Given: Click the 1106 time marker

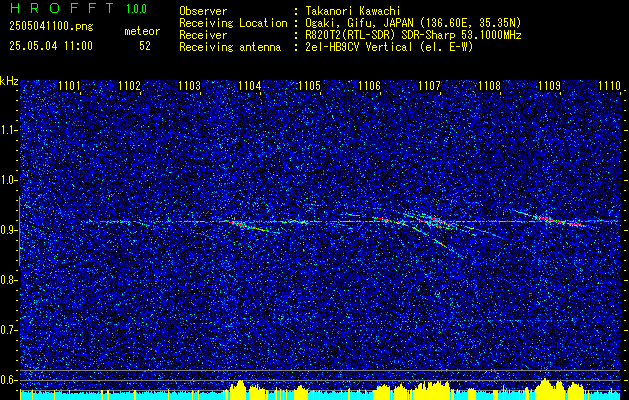Looking at the screenshot, I should pos(369,86).
